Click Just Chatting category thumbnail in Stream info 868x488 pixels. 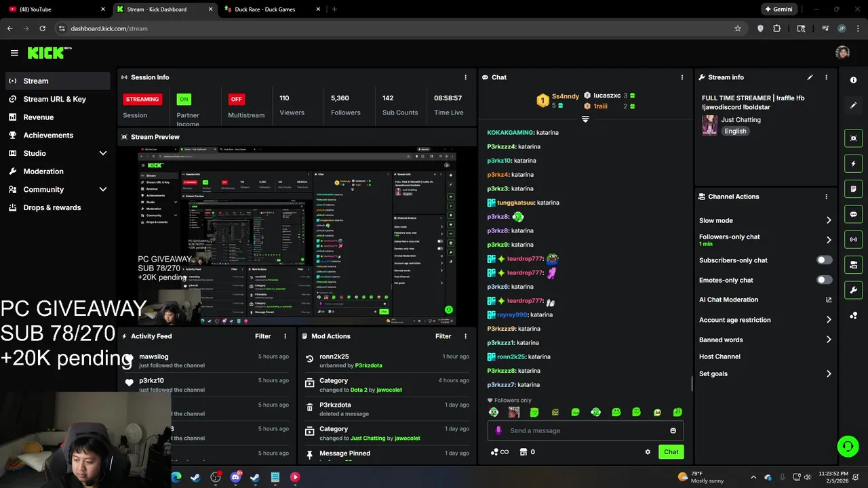(x=709, y=125)
